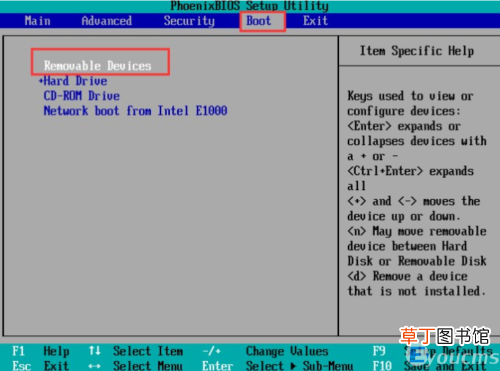
Task: Click '<d> Remove a device' help line
Action: (407, 276)
